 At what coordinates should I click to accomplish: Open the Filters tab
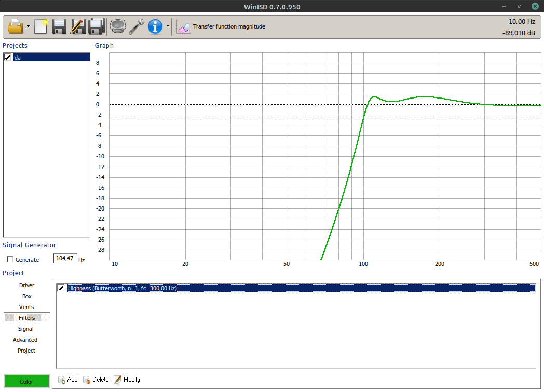26,318
